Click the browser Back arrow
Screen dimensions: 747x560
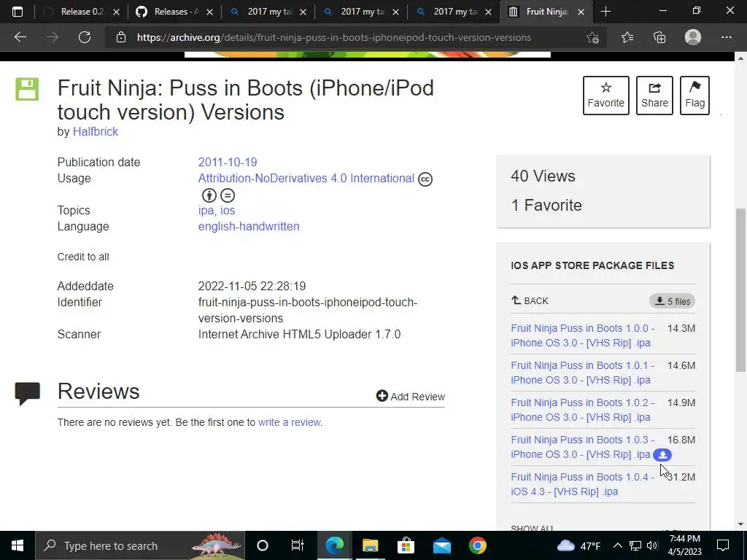pos(20,37)
